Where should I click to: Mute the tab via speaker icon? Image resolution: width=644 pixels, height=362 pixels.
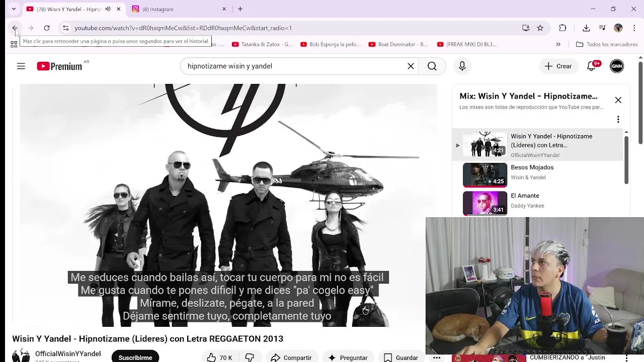[x=108, y=9]
